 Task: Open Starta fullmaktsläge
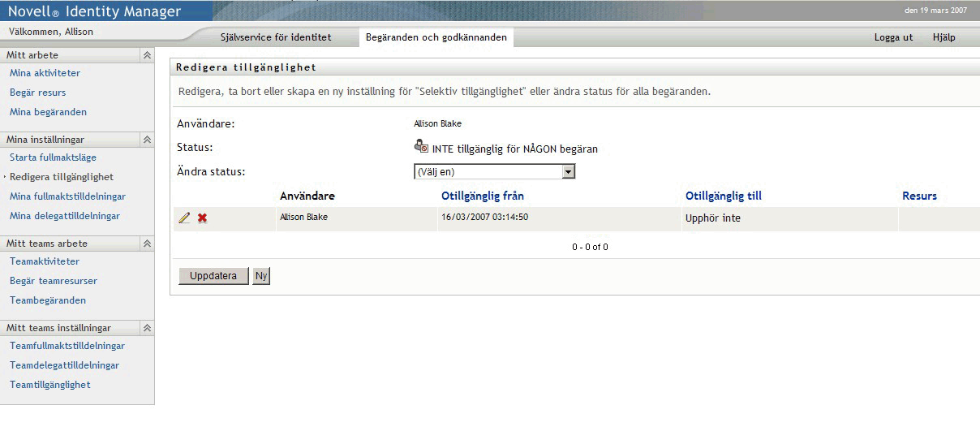53,157
